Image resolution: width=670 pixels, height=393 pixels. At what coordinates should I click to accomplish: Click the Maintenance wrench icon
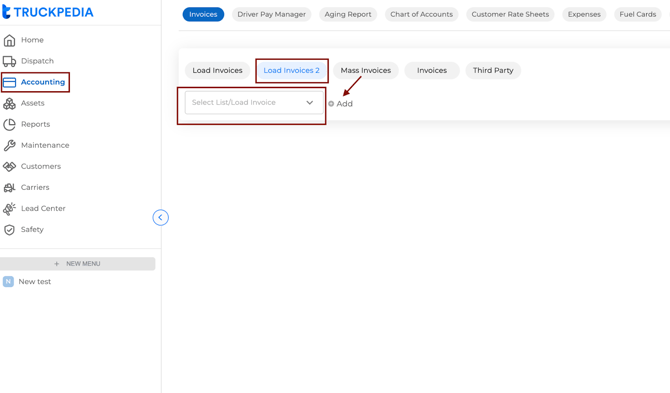coord(9,145)
